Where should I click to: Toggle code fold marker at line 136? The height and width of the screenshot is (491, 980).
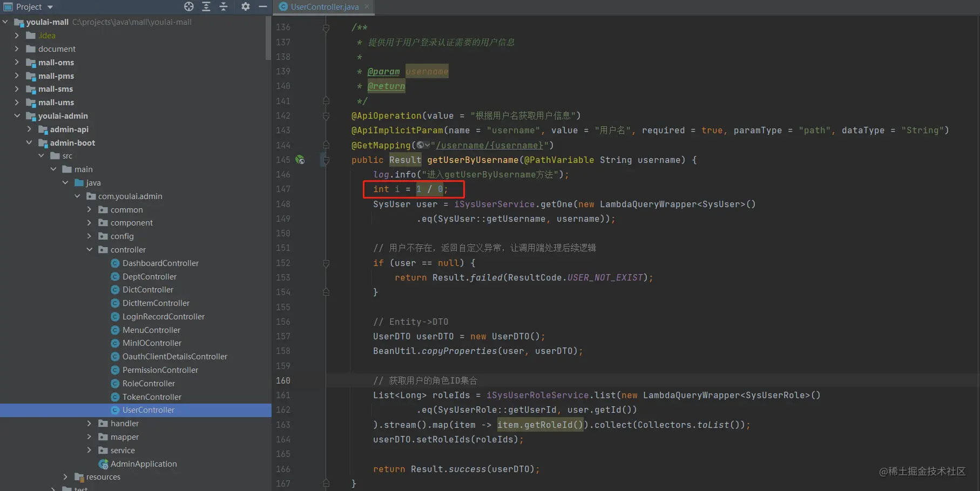pos(326,28)
